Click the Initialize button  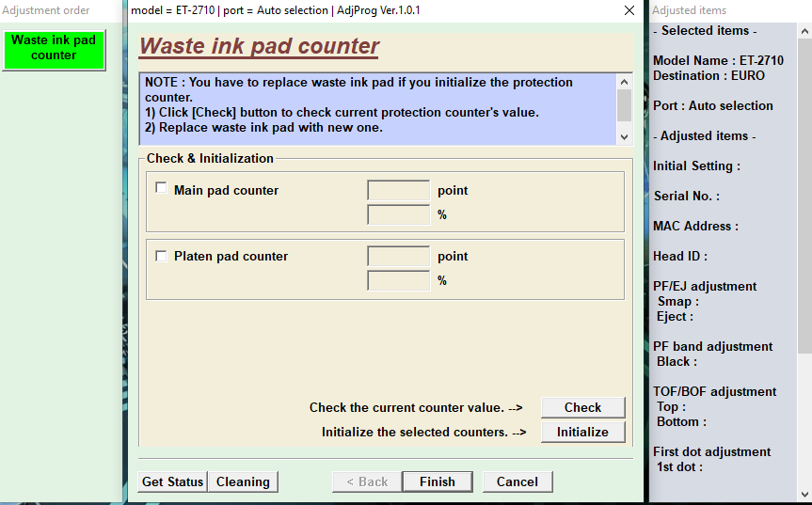click(x=582, y=432)
